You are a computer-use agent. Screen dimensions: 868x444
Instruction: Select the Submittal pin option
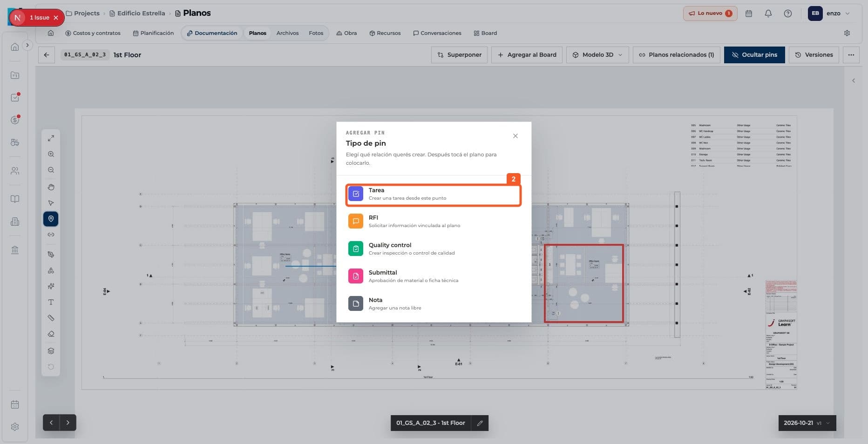click(433, 276)
